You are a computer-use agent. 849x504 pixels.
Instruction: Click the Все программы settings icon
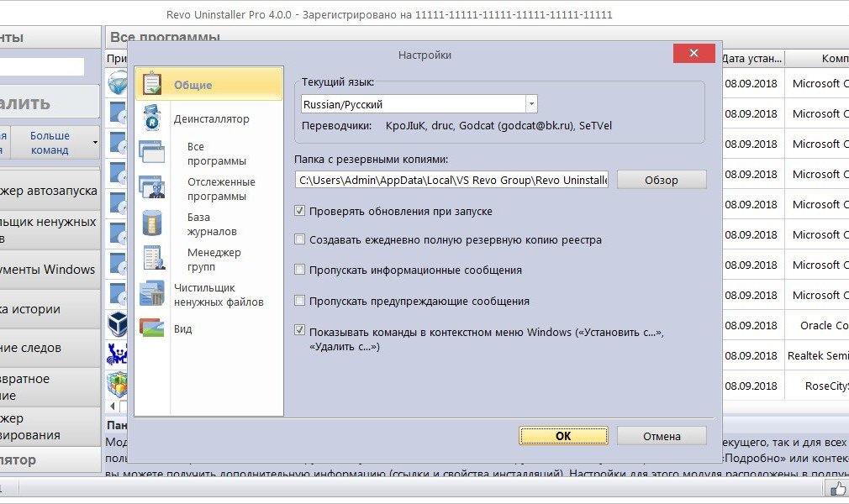pos(151,152)
